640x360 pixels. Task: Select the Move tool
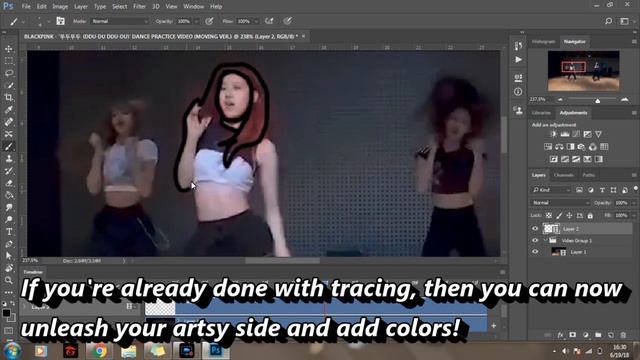point(9,49)
